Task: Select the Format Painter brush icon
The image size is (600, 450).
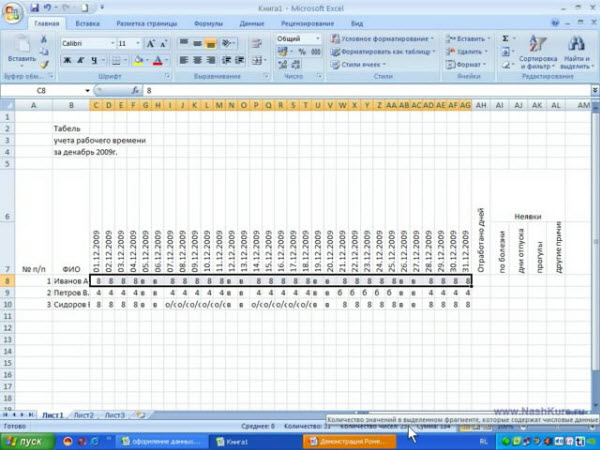Action: click(44, 64)
